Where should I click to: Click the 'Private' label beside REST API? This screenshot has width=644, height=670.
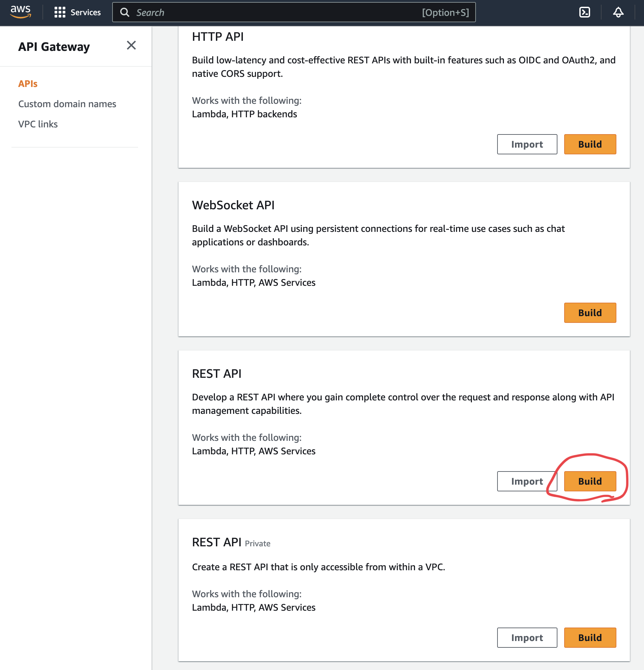click(258, 544)
